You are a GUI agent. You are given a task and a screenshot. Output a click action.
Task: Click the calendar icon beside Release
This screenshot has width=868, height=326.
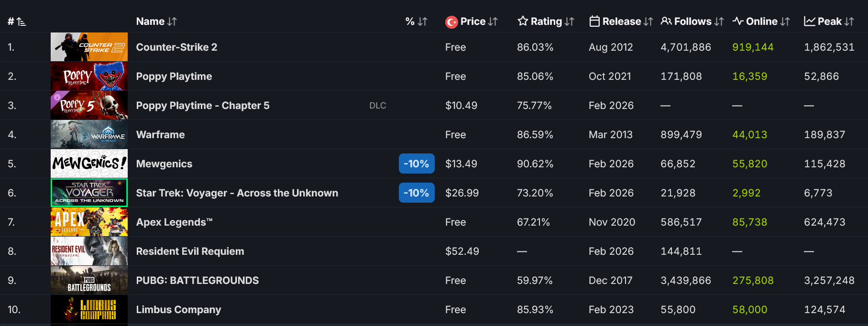pos(594,22)
